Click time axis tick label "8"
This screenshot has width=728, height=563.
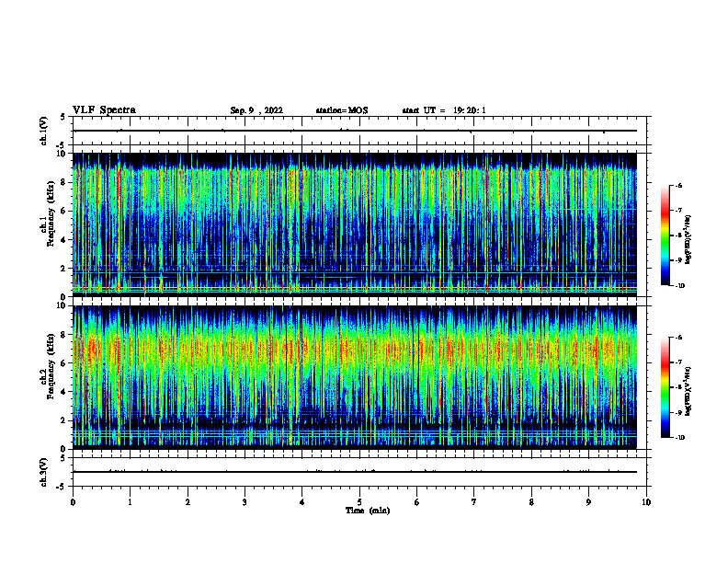531,502
